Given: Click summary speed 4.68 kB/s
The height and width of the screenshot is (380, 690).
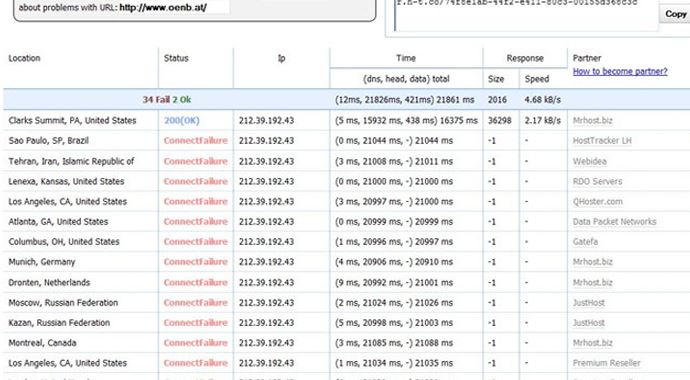Looking at the screenshot, I should click(543, 100).
